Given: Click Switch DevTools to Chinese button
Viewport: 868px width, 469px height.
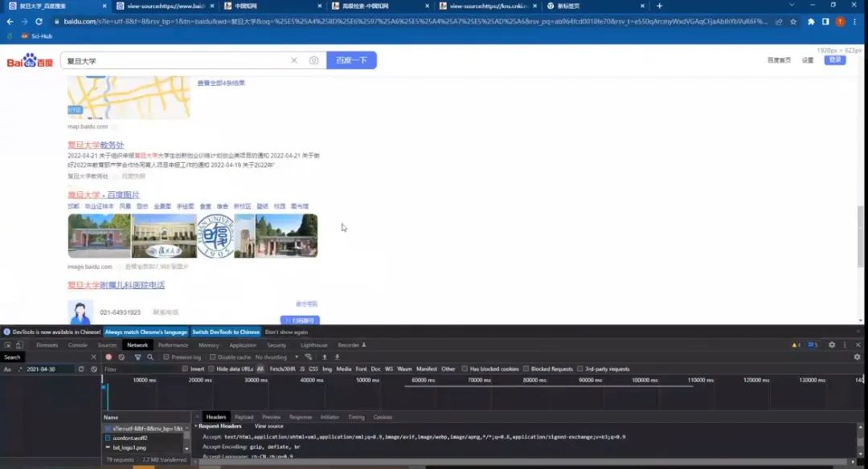Looking at the screenshot, I should click(226, 332).
